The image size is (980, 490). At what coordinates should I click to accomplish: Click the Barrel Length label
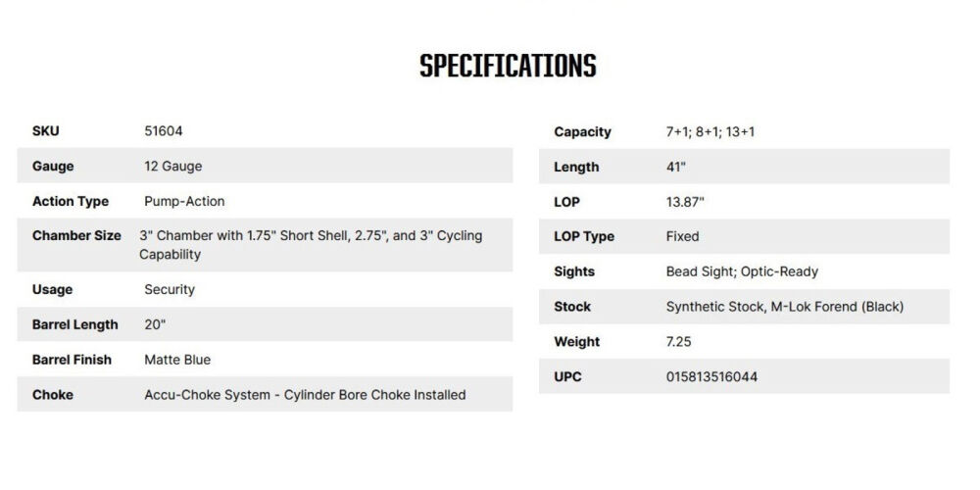pos(75,324)
